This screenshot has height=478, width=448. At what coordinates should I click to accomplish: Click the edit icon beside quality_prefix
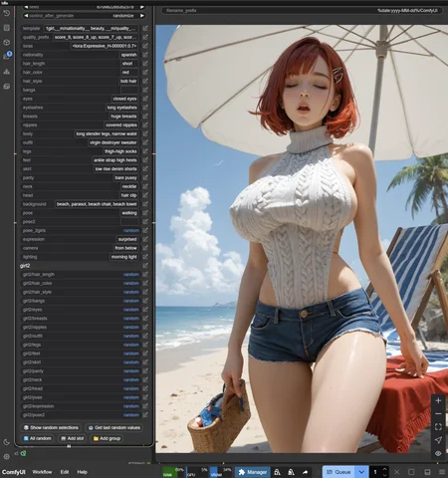pos(145,37)
